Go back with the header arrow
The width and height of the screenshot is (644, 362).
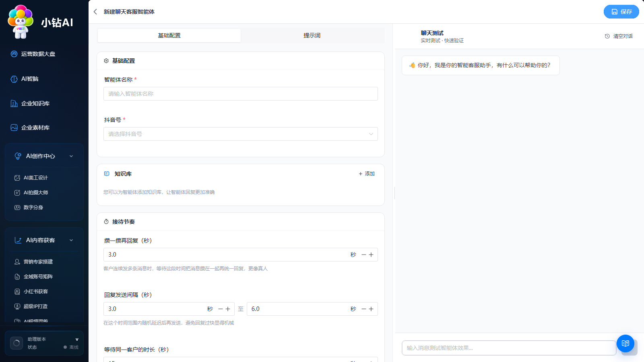click(x=95, y=12)
